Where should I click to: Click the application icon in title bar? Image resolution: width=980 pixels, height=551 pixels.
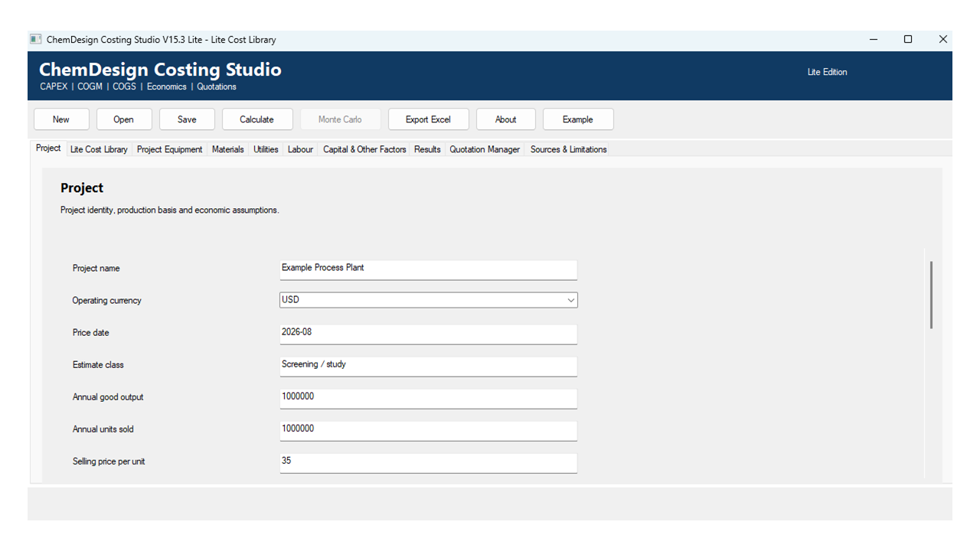(36, 39)
